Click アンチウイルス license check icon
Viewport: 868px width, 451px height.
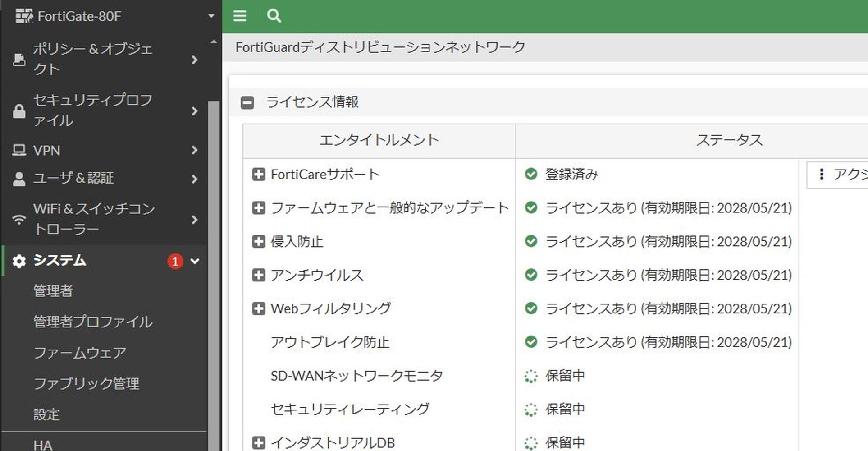(531, 275)
